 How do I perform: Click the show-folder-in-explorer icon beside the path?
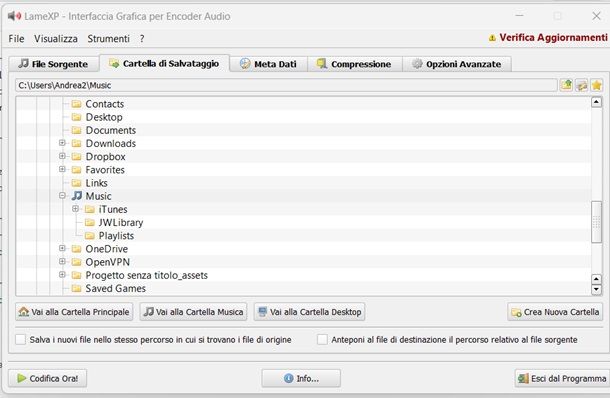(582, 85)
